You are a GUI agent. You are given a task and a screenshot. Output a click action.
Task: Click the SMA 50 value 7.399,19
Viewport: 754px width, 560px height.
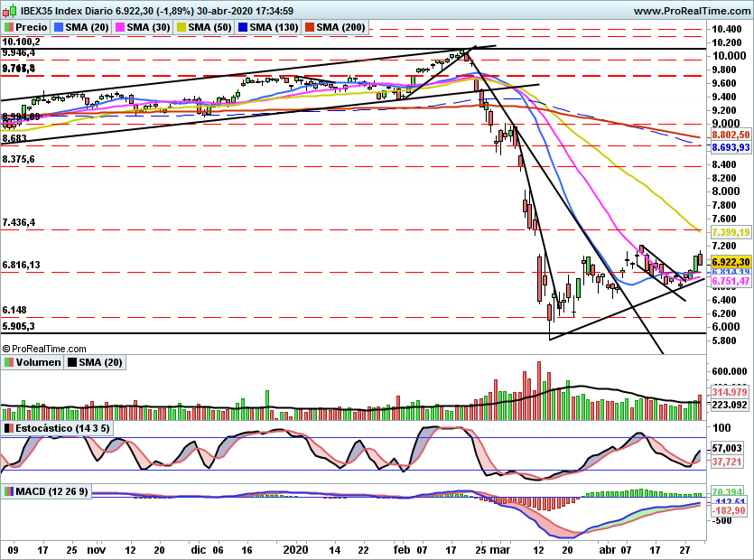coord(731,232)
